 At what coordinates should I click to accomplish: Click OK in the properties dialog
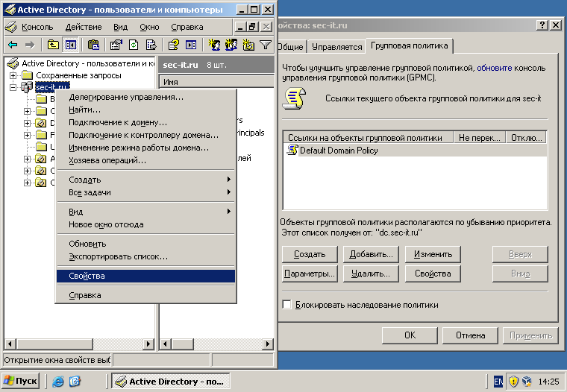pyautogui.click(x=410, y=335)
